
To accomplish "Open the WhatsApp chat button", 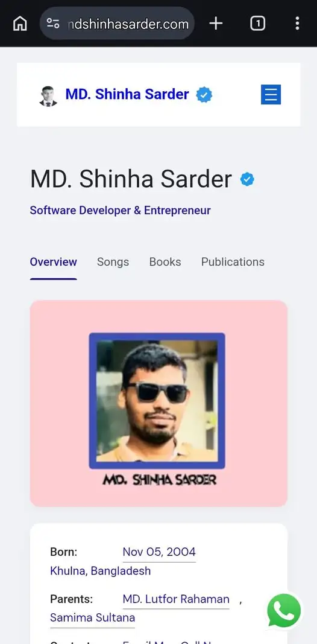I will [284, 611].
